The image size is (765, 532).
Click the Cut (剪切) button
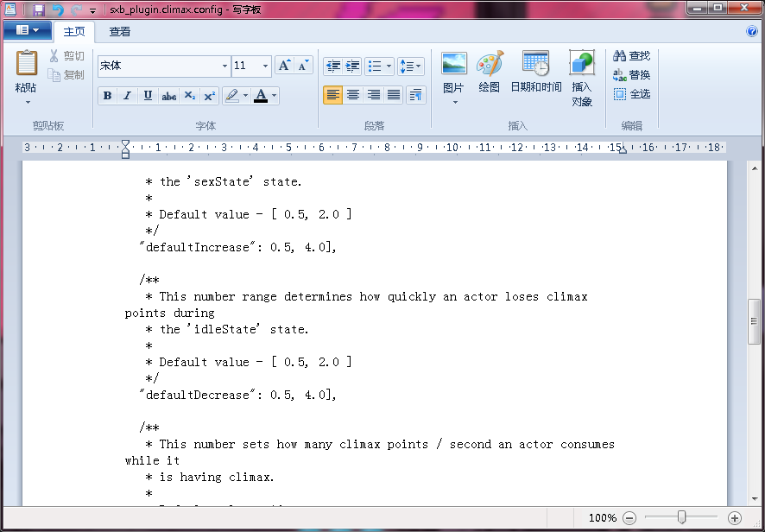pos(66,55)
